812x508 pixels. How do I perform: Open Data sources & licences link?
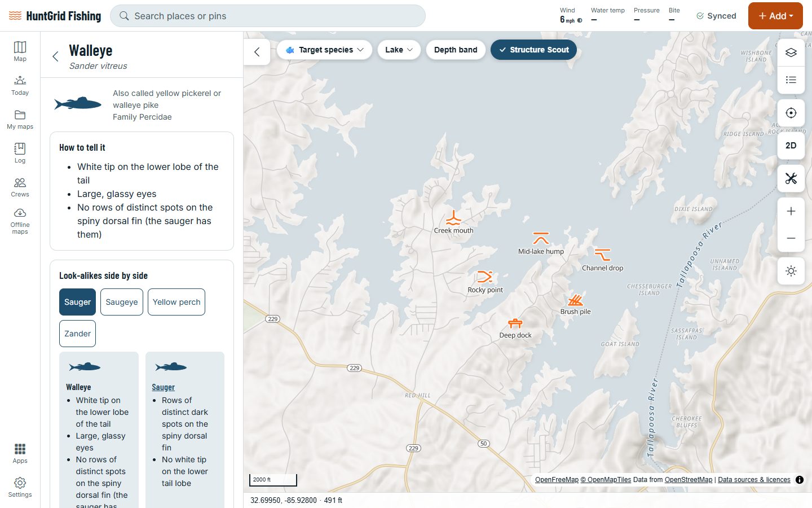tap(754, 480)
